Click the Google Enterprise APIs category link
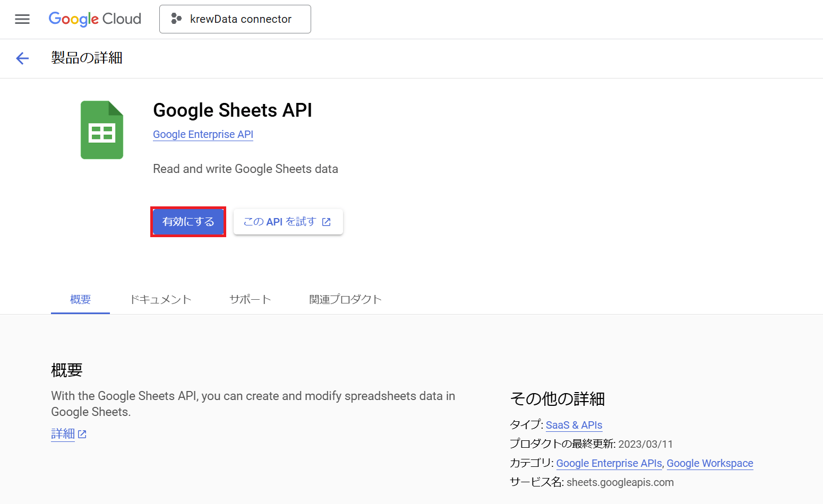823x504 pixels. [608, 463]
